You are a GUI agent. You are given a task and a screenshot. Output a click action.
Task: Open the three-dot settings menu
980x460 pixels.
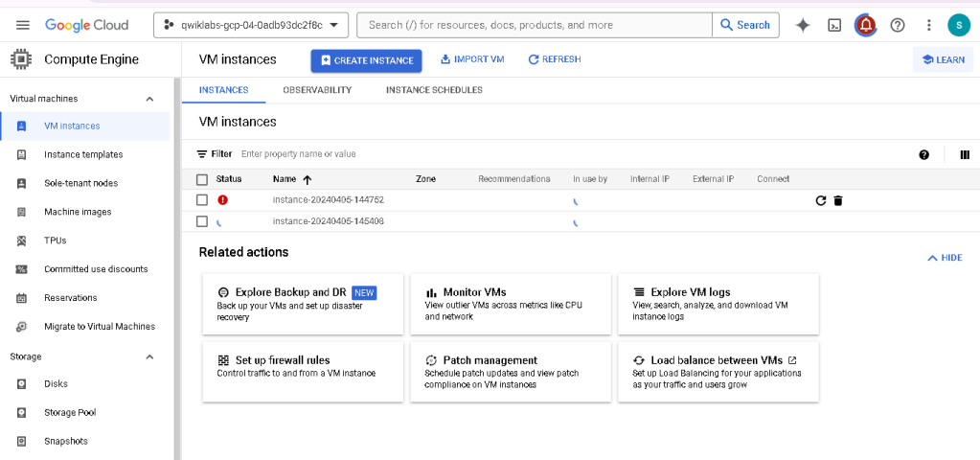929,25
